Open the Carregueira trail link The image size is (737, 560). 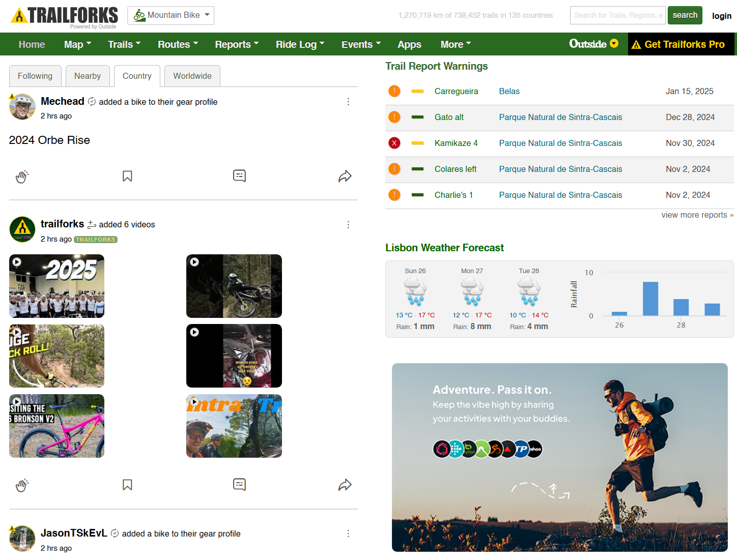pos(456,91)
